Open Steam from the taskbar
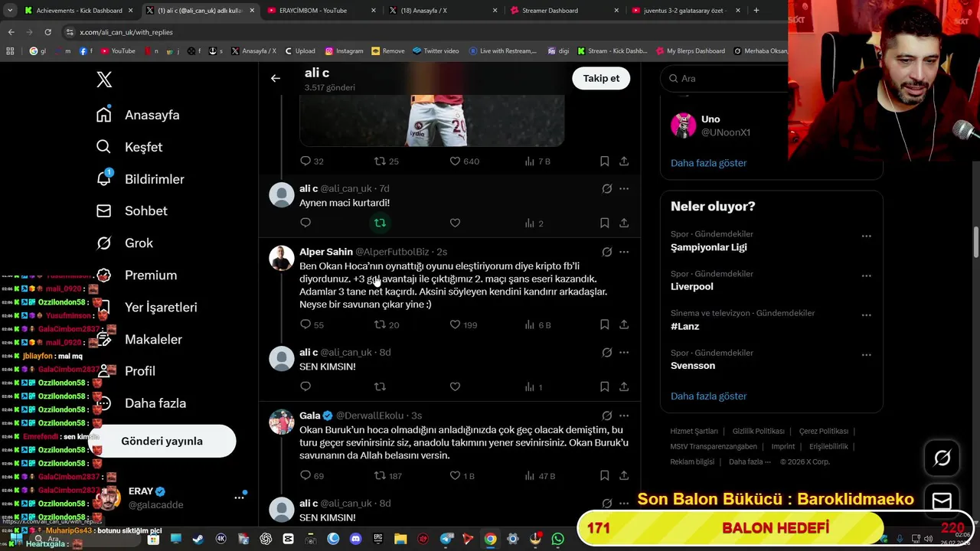This screenshot has height=551, width=980. [198, 539]
